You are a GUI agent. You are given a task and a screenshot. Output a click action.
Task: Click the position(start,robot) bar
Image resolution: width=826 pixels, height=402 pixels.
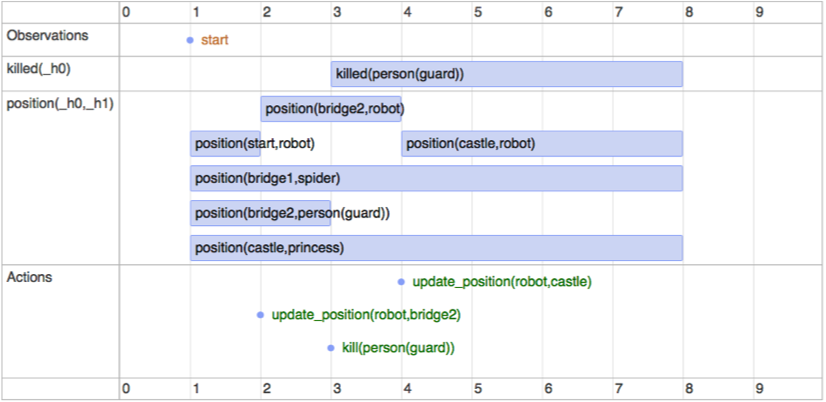coord(225,144)
